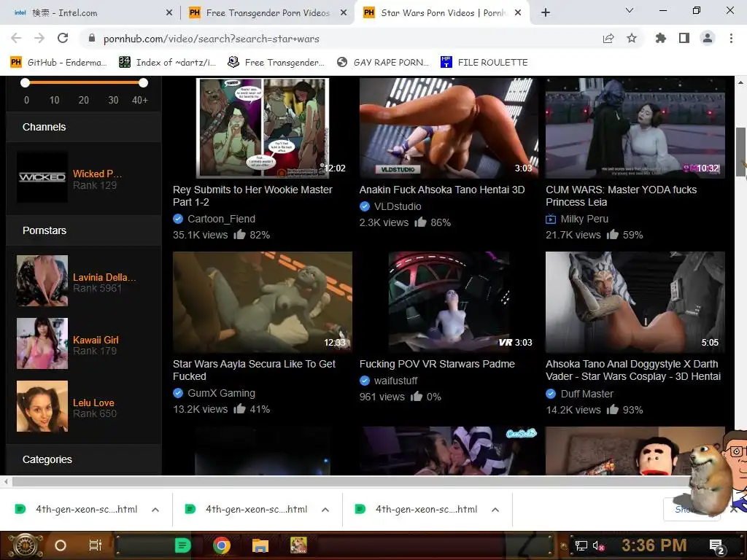Click the browser forward arrow
The height and width of the screenshot is (560, 747).
(x=39, y=39)
